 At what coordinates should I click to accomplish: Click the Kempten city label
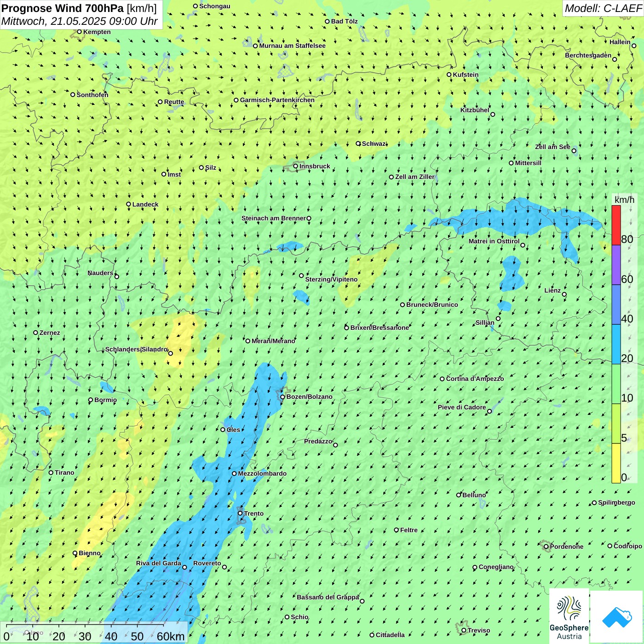(97, 32)
